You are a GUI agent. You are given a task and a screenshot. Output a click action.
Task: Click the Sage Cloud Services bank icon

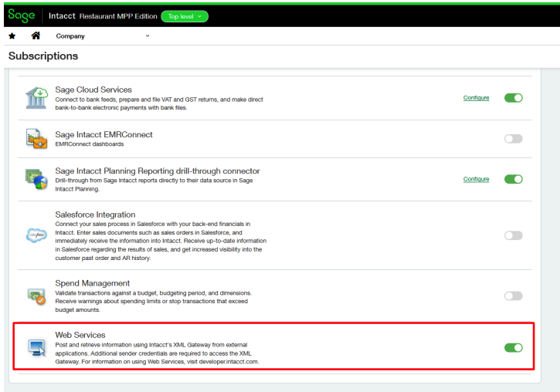[36, 98]
